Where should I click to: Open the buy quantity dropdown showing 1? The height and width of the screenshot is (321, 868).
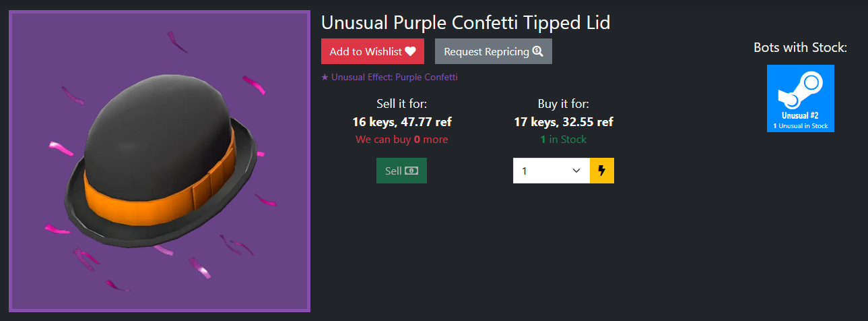point(552,171)
